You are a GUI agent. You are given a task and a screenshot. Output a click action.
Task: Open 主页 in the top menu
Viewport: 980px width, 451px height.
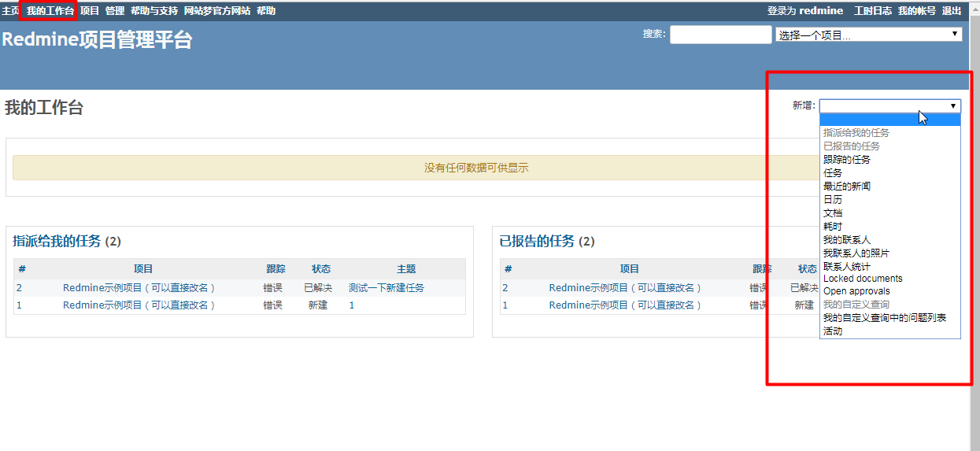10,11
